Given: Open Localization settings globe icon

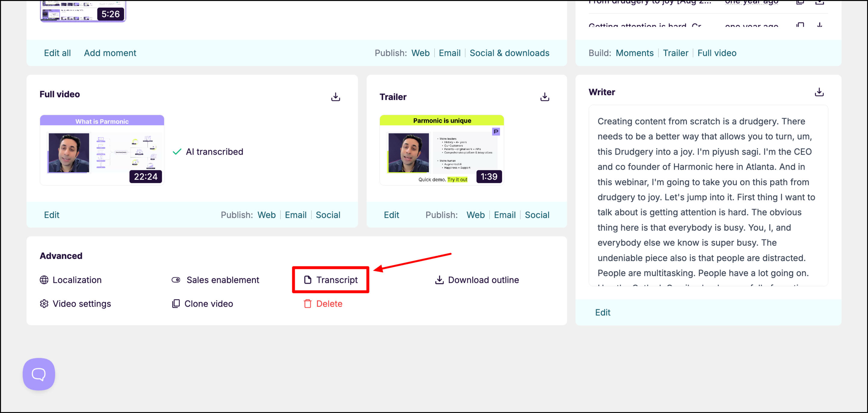Looking at the screenshot, I should [x=44, y=280].
